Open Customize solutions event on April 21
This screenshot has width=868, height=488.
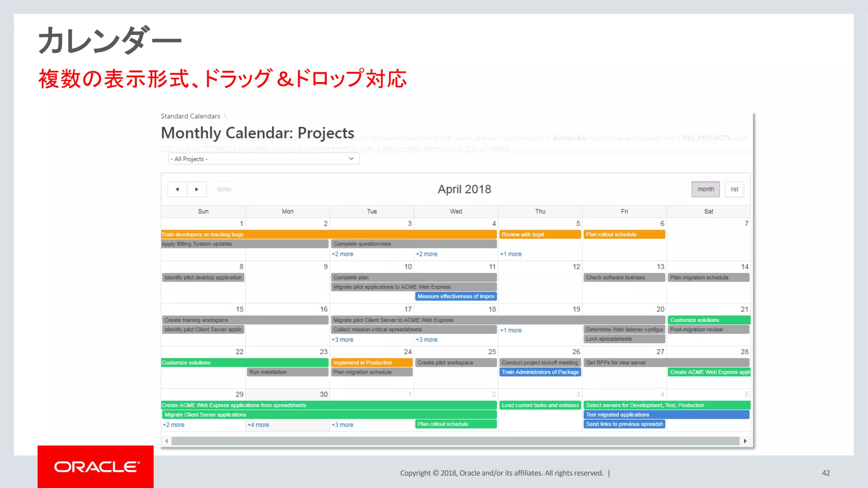tap(709, 320)
